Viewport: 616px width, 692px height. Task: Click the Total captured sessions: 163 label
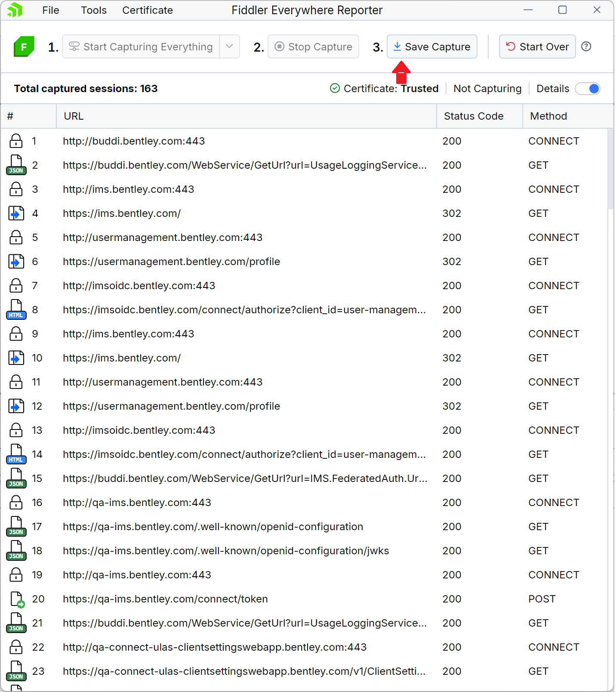point(86,88)
